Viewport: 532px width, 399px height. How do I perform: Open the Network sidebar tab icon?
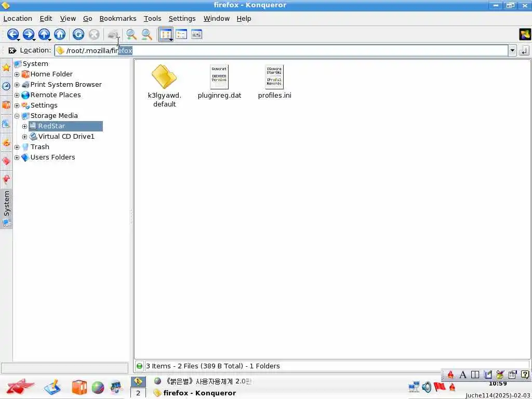coord(6,124)
